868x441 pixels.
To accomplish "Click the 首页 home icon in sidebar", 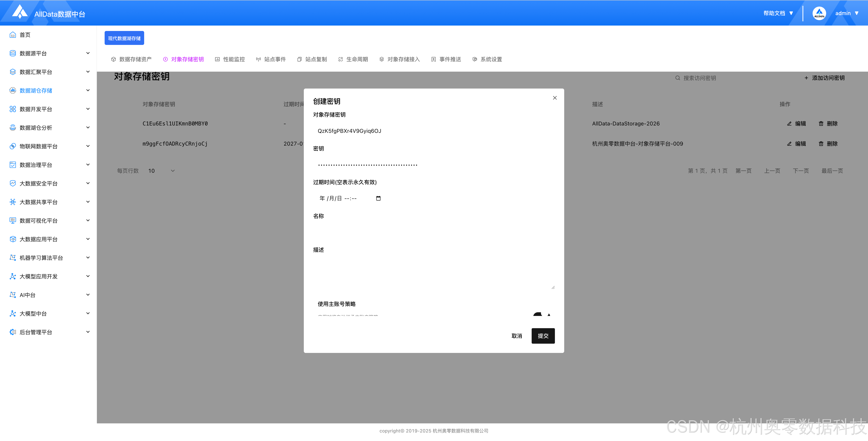I will click(13, 35).
